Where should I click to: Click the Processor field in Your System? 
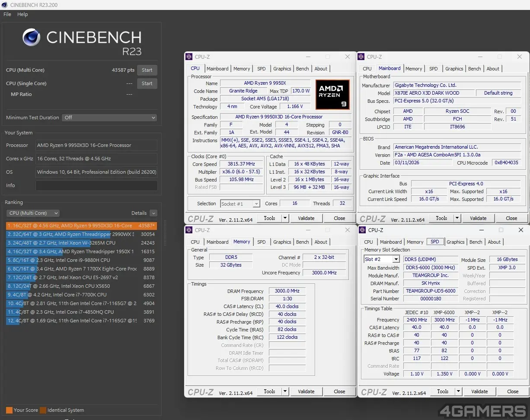[96, 145]
